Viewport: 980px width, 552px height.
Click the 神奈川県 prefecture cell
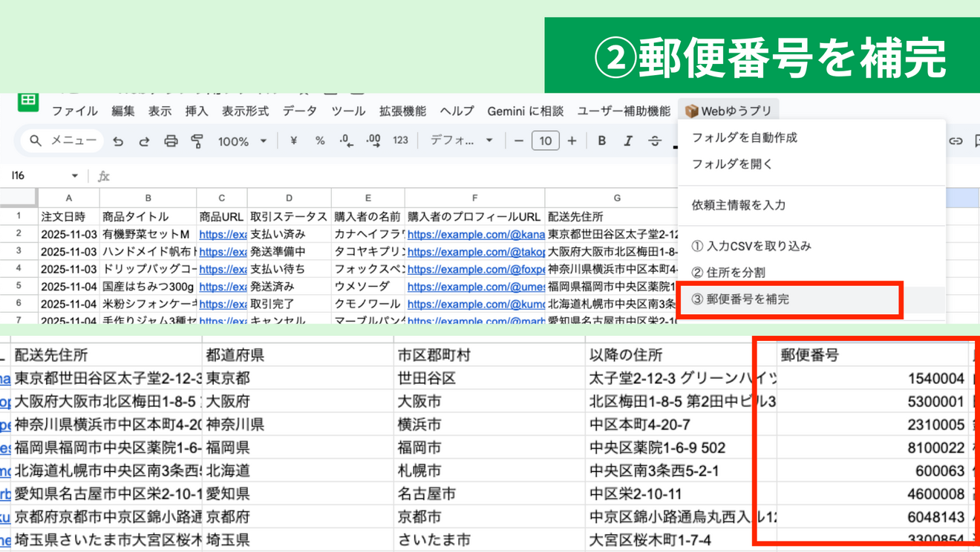pos(298,424)
